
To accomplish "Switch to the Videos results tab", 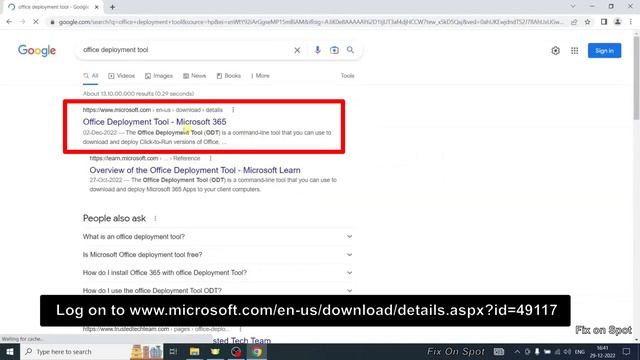I will coord(121,76).
